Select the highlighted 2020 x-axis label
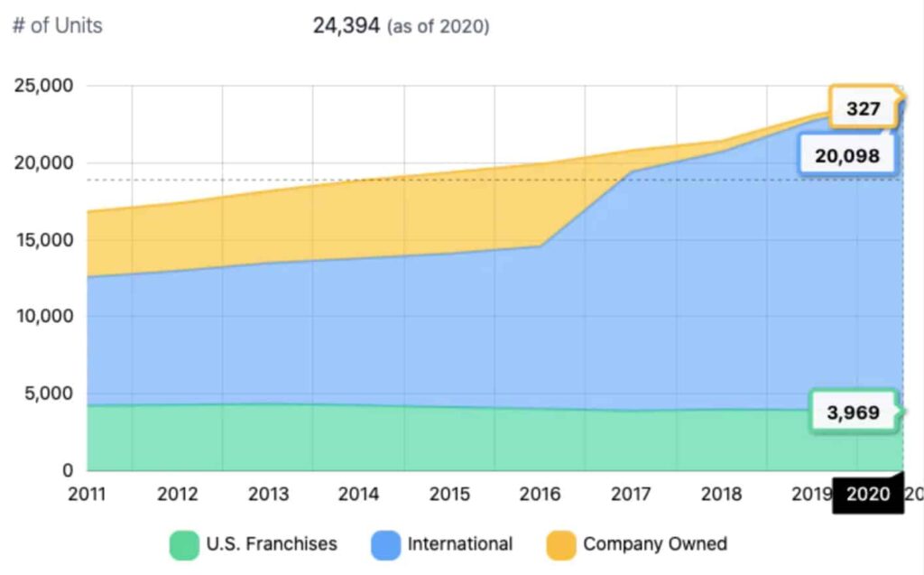The width and height of the screenshot is (924, 575). click(867, 495)
